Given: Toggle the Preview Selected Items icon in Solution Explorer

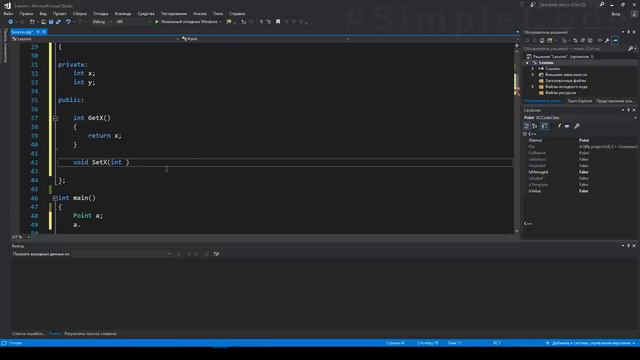Looking at the screenshot, I should pyautogui.click(x=615, y=40).
